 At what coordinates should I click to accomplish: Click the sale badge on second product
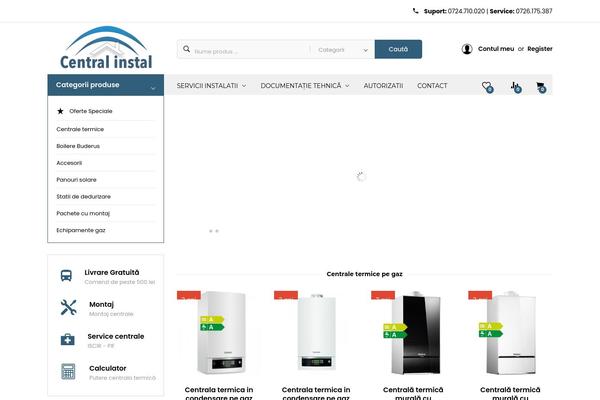286,295
